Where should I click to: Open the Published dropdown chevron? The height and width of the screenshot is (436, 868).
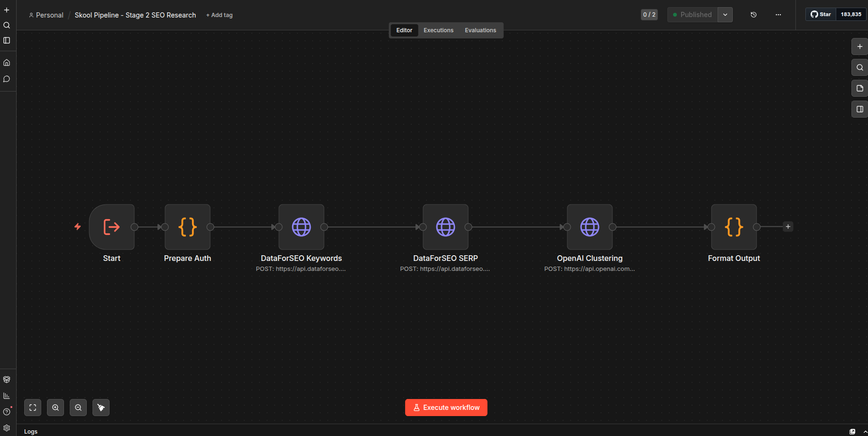click(x=725, y=15)
